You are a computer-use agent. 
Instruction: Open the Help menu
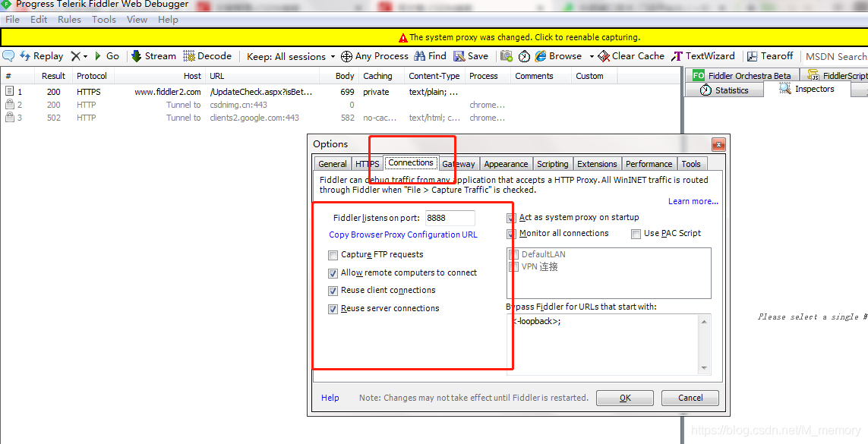(168, 19)
